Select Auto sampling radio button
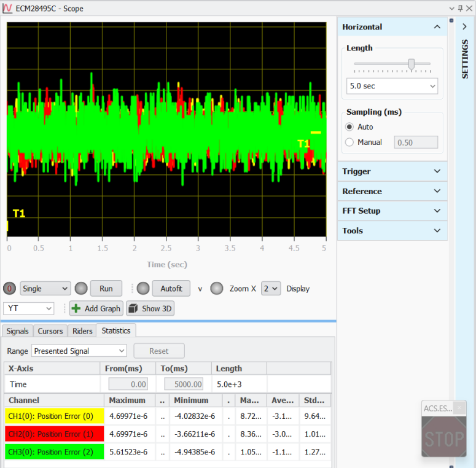The width and height of the screenshot is (476, 468). click(350, 127)
